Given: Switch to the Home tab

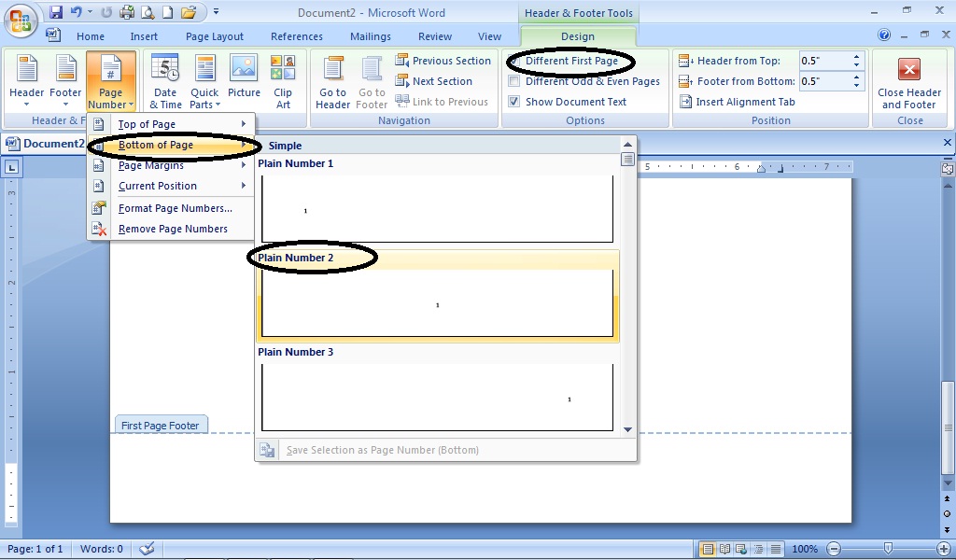Looking at the screenshot, I should pyautogui.click(x=91, y=36).
